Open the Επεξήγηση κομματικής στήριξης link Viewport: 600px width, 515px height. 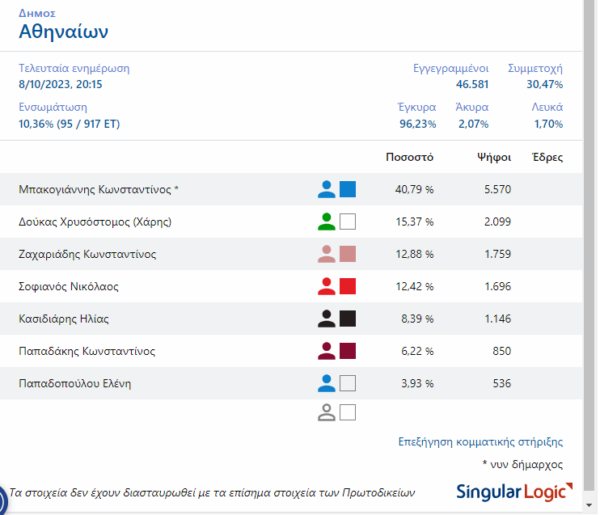coord(480,441)
